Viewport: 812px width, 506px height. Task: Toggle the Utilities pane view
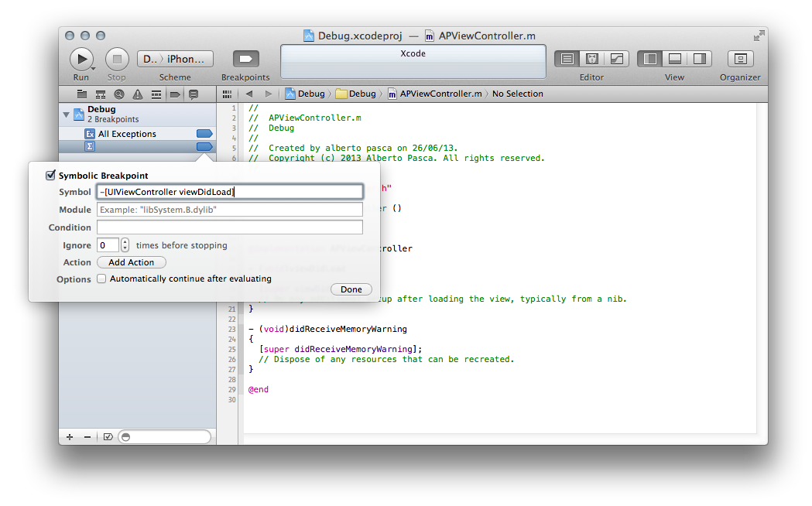700,59
